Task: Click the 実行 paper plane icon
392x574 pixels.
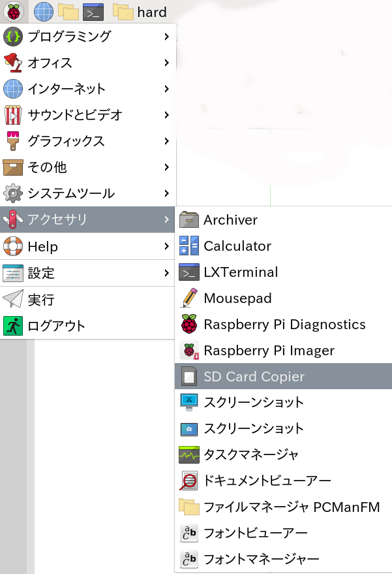Action: [x=13, y=300]
